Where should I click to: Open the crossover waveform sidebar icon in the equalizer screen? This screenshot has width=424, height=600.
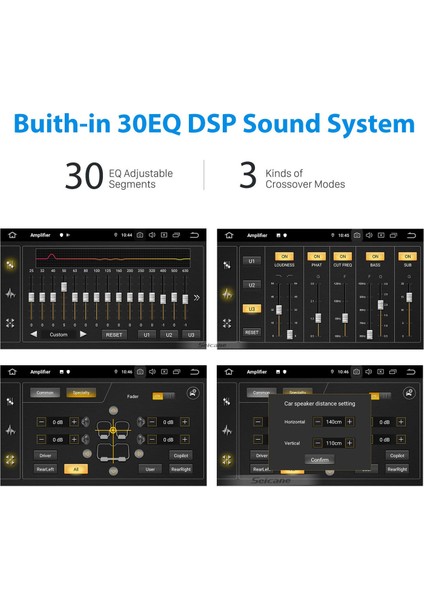tap(10, 294)
